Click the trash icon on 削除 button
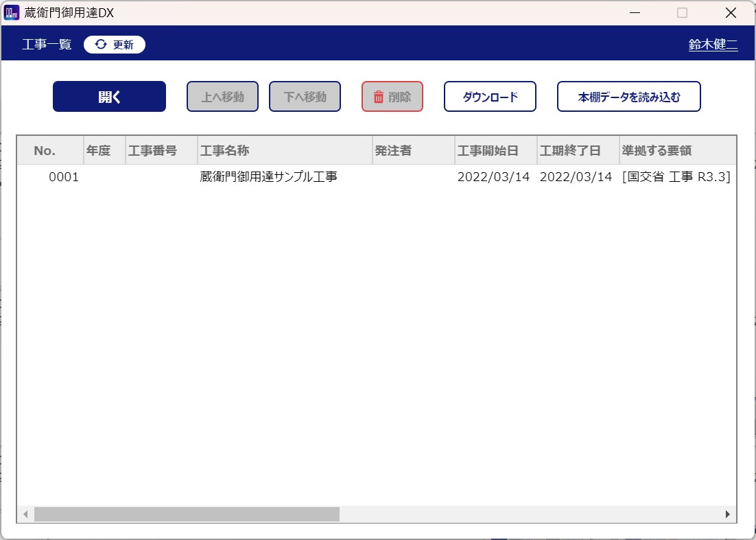Screen dimensions: 756x540 coord(378,97)
